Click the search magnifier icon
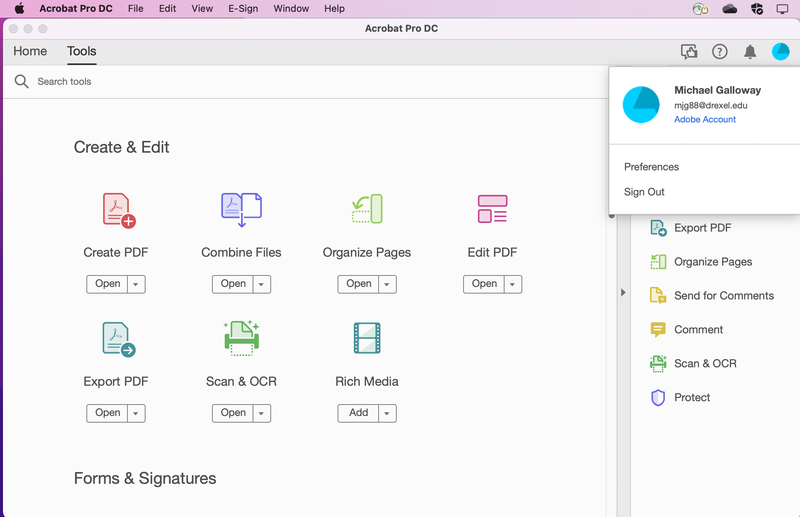The height and width of the screenshot is (517, 800). pyautogui.click(x=21, y=81)
